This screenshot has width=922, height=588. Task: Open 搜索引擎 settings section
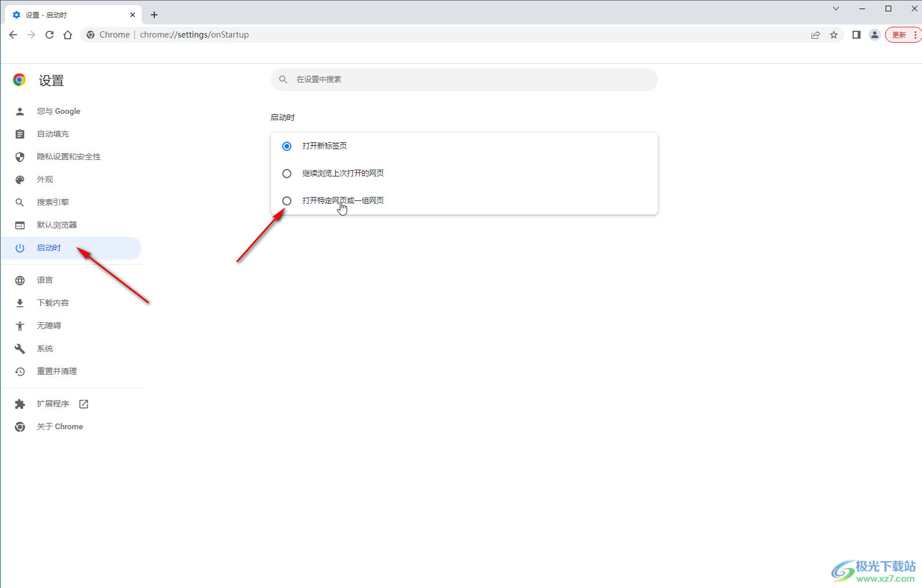71,203
